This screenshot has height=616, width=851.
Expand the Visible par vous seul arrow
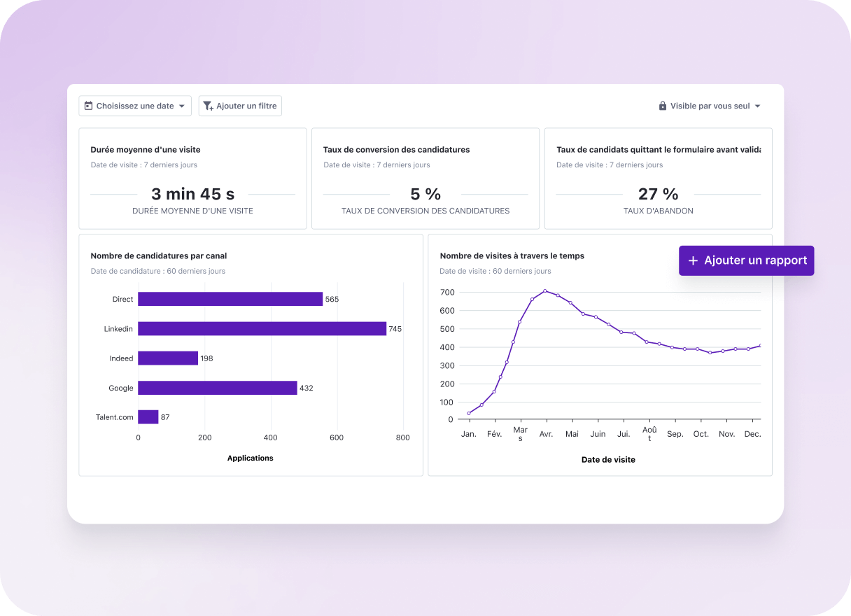[757, 106]
